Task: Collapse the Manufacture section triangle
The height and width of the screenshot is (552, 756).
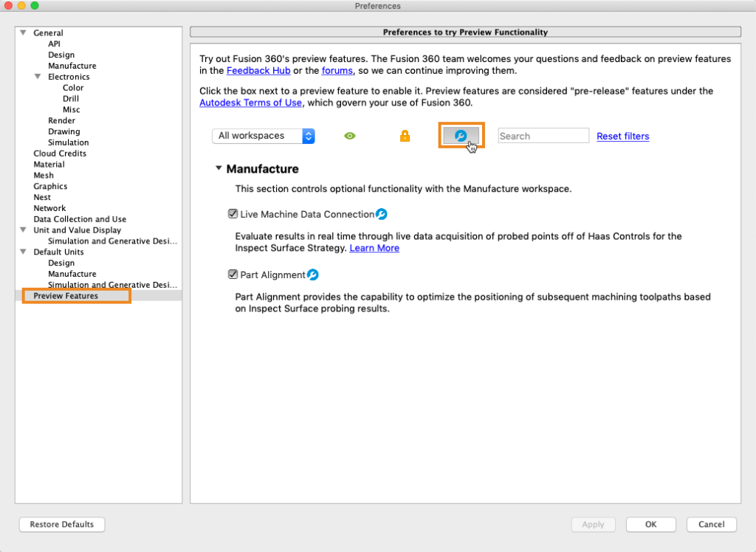Action: (x=219, y=168)
